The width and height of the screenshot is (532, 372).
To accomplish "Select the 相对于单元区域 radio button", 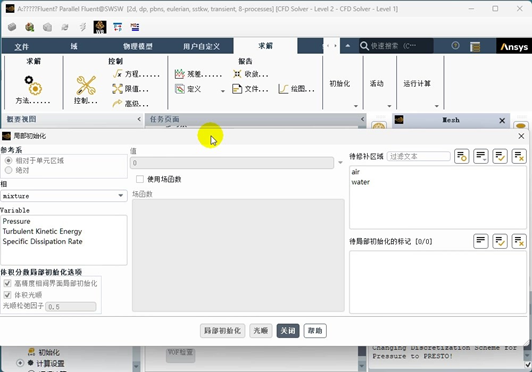I will click(8, 161).
